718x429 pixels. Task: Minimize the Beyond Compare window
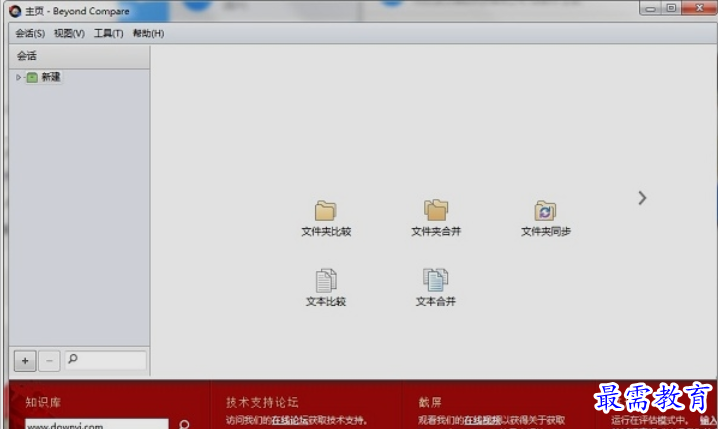pyautogui.click(x=650, y=8)
